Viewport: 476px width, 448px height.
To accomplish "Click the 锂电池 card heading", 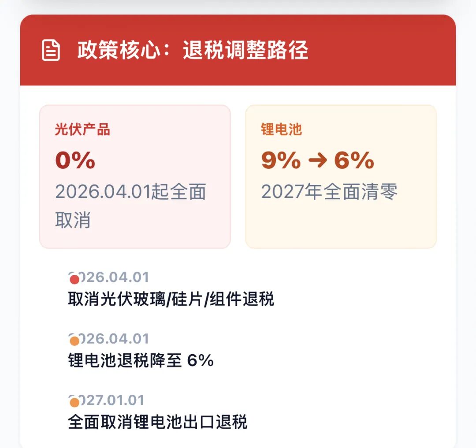I will [281, 130].
